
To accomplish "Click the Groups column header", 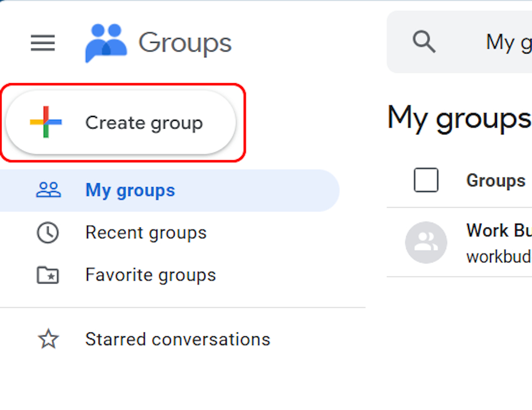I will [x=496, y=180].
